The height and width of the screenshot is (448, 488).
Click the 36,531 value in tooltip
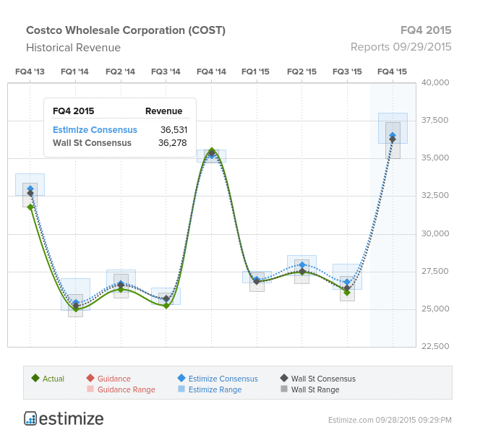coord(174,130)
